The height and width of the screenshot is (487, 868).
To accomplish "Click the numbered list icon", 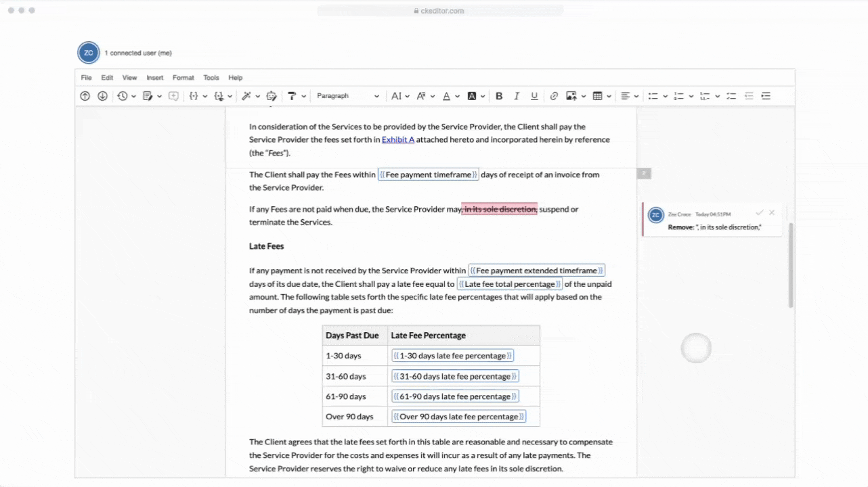I will (679, 96).
